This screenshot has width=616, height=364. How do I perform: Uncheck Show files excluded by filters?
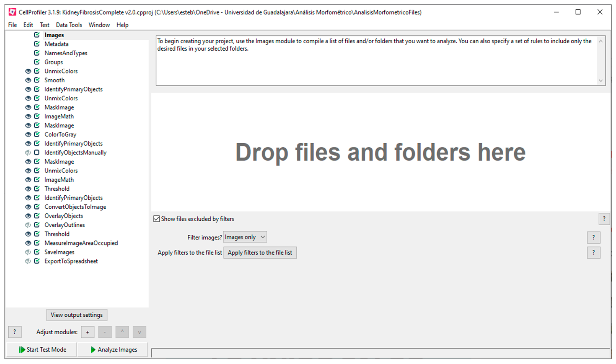pos(156,219)
